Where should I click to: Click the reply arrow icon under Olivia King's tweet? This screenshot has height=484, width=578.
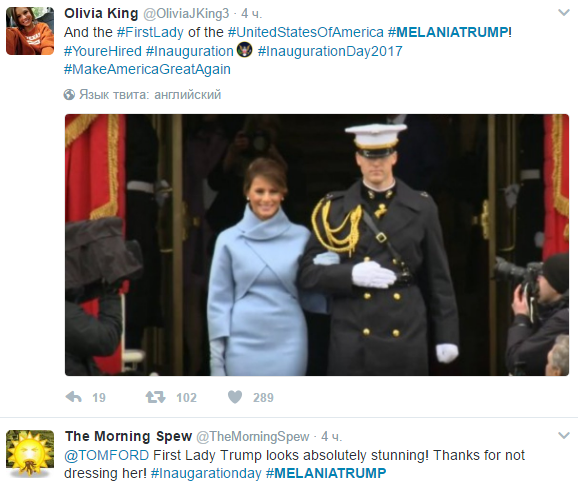73,397
